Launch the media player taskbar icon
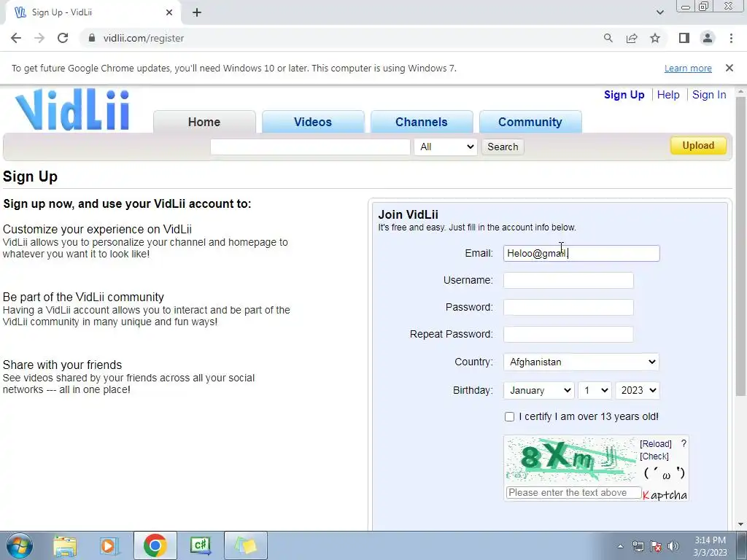 (109, 545)
